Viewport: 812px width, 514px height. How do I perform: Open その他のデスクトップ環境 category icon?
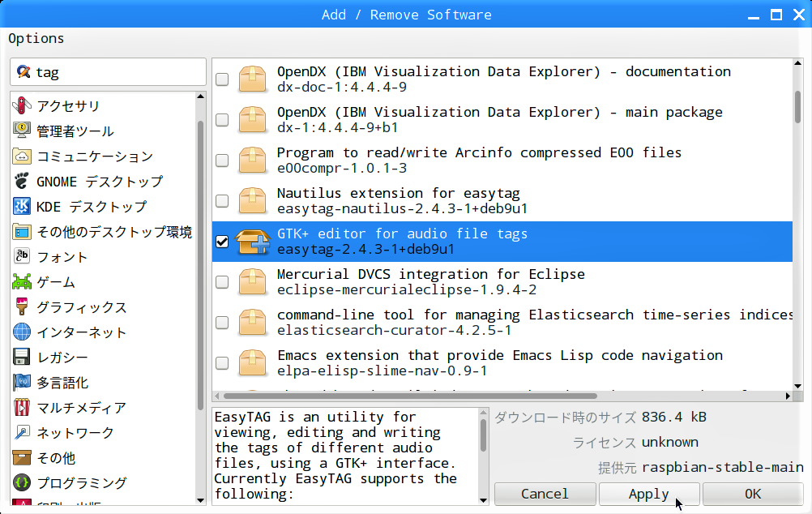tap(22, 232)
